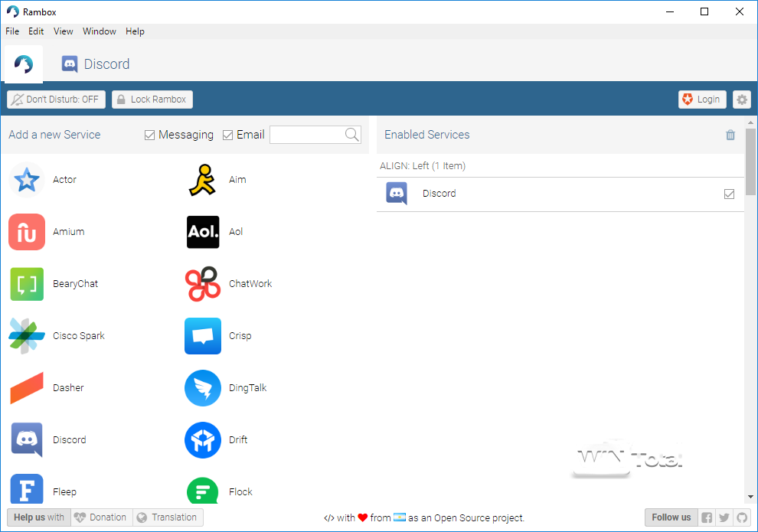
Task: Open the Facebook follow icon
Action: coord(706,517)
